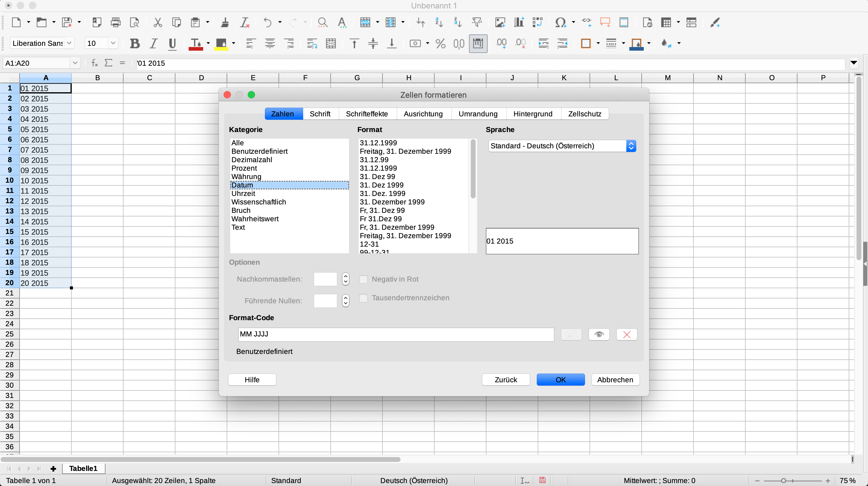The width and height of the screenshot is (868, 486).
Task: Click Wrap Text icon
Action: (312, 43)
